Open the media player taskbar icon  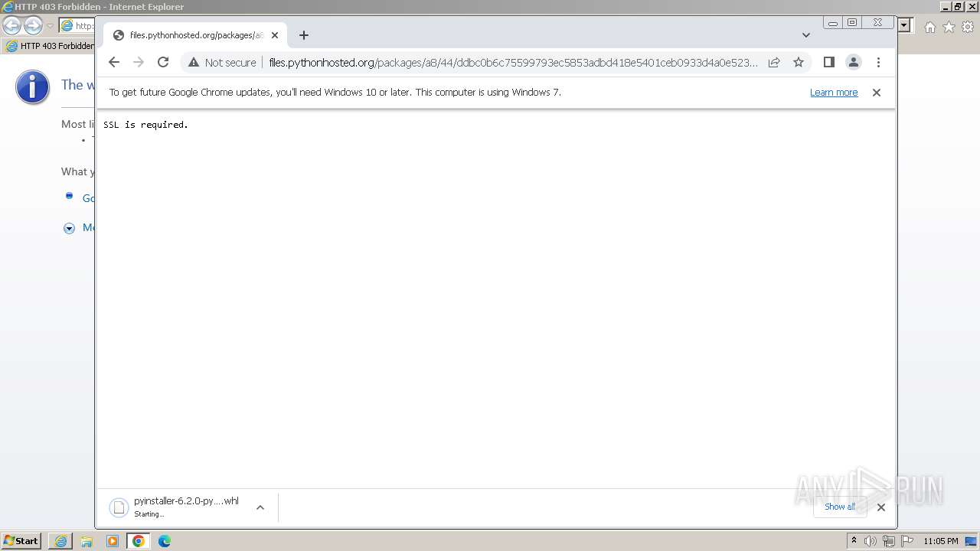113,541
